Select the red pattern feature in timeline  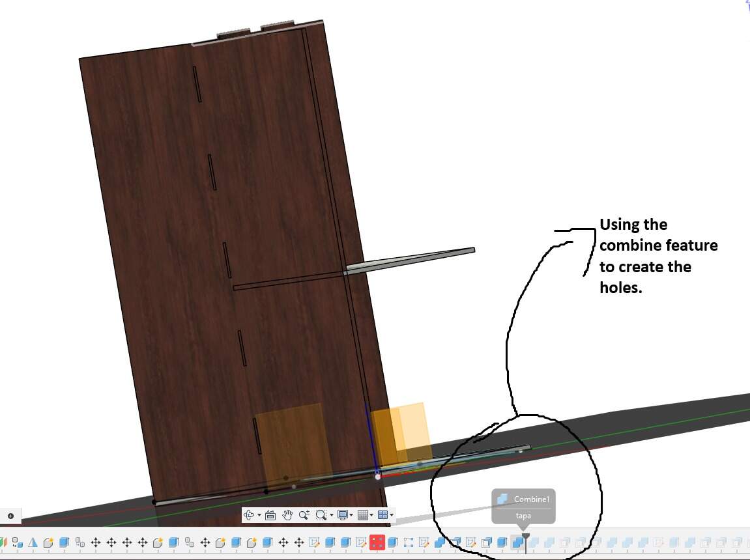(x=377, y=542)
